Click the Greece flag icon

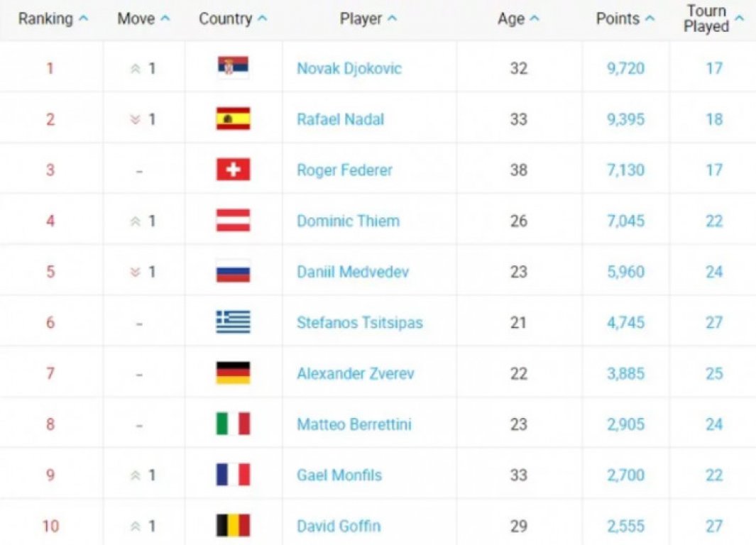pos(233,322)
